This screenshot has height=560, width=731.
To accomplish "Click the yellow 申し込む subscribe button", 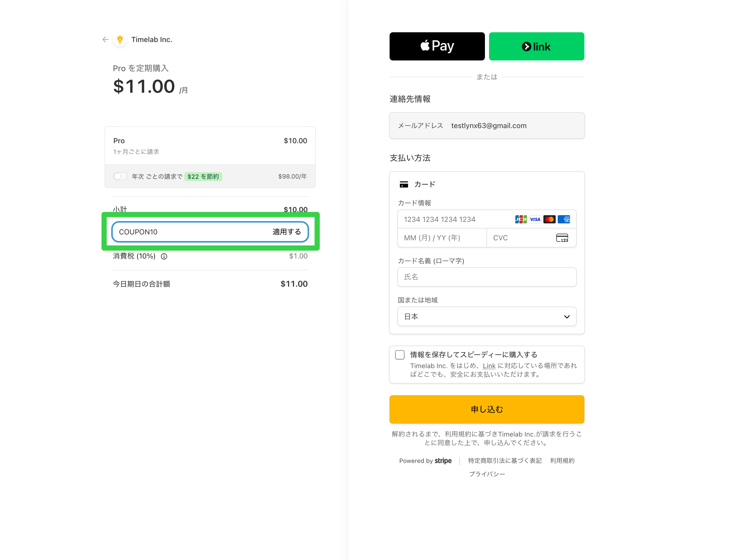I will (x=486, y=409).
